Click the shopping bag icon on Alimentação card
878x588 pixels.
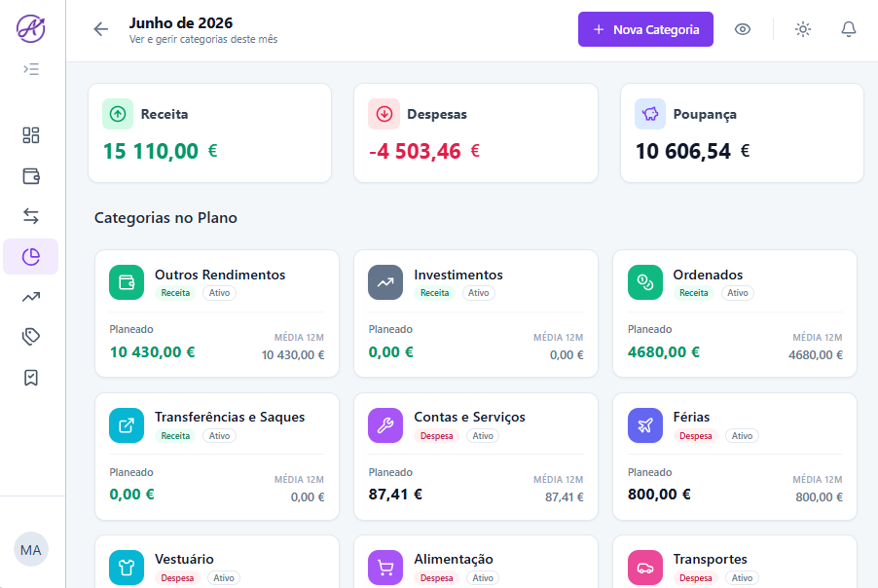pyautogui.click(x=384, y=567)
